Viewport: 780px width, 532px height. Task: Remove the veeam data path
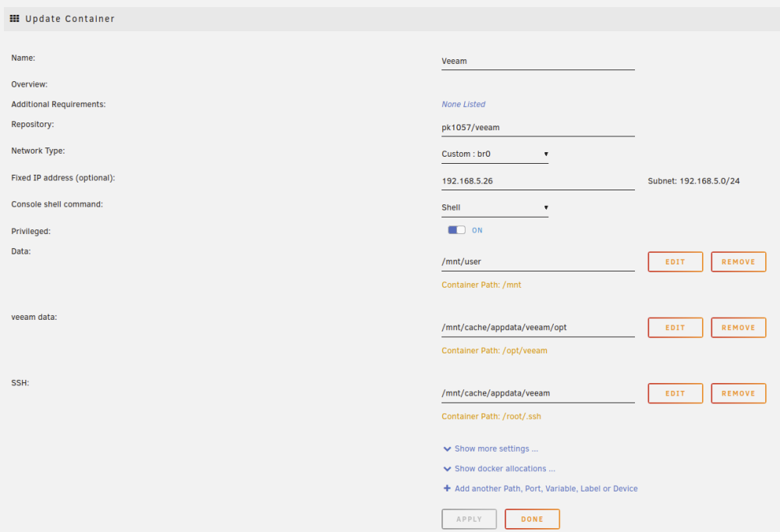pyautogui.click(x=738, y=328)
